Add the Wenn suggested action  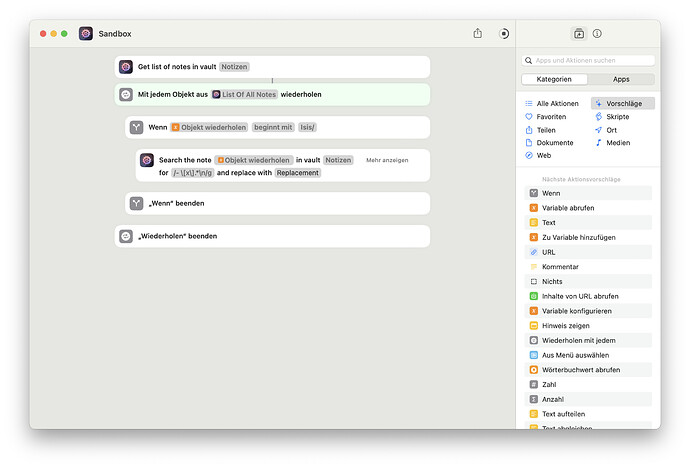588,194
